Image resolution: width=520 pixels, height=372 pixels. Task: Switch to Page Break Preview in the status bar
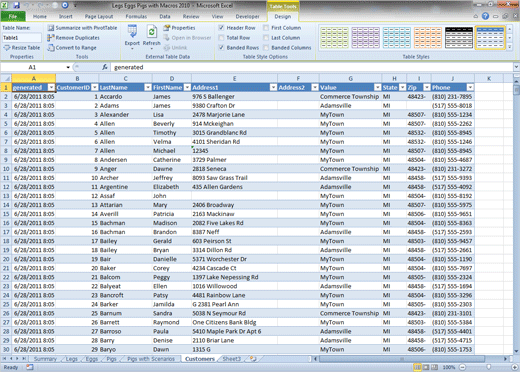(x=435, y=367)
